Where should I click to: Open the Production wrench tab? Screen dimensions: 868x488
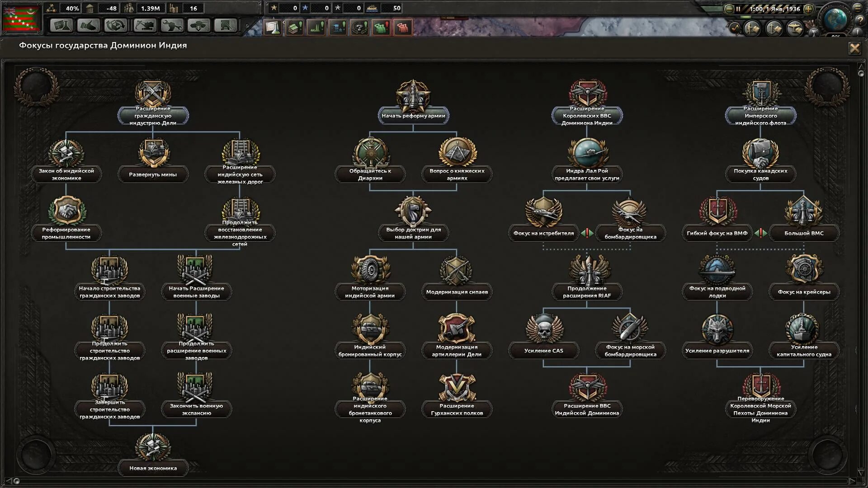point(172,25)
